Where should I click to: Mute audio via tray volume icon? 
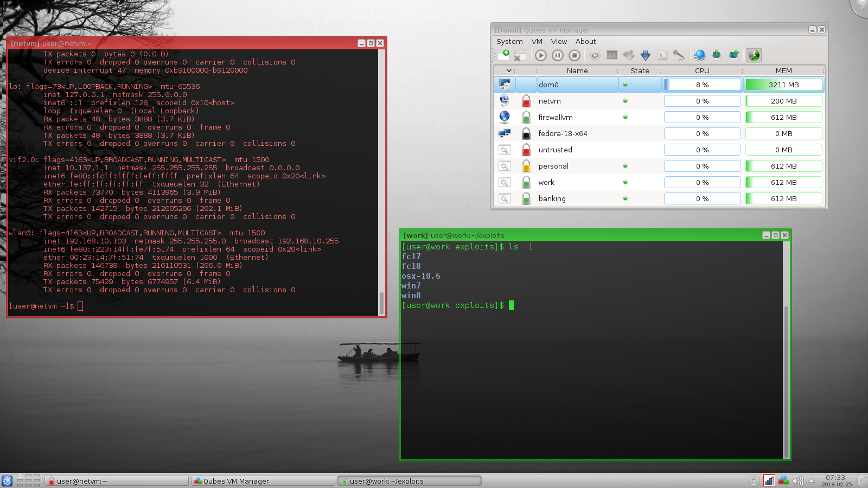(797, 481)
